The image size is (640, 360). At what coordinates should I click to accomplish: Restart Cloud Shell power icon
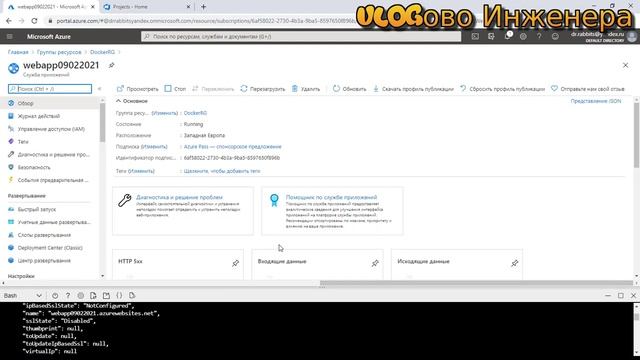(55, 296)
